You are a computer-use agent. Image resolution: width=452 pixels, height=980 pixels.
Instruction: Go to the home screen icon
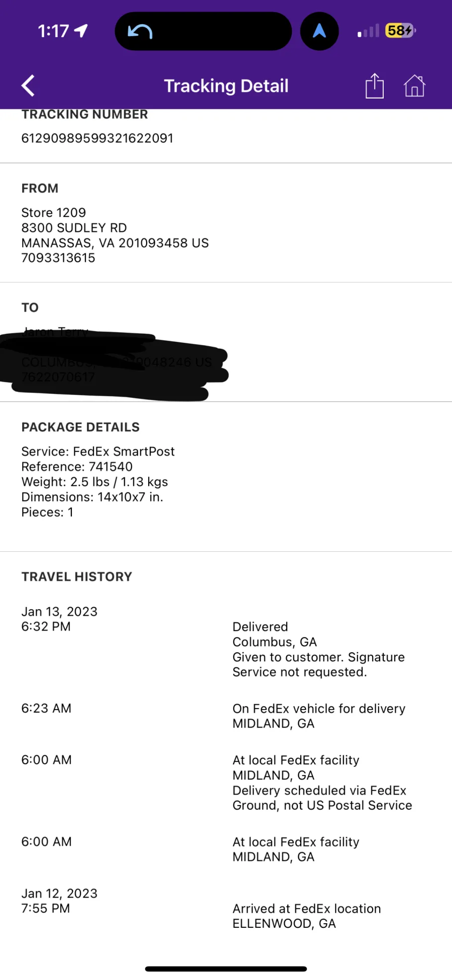tap(414, 86)
